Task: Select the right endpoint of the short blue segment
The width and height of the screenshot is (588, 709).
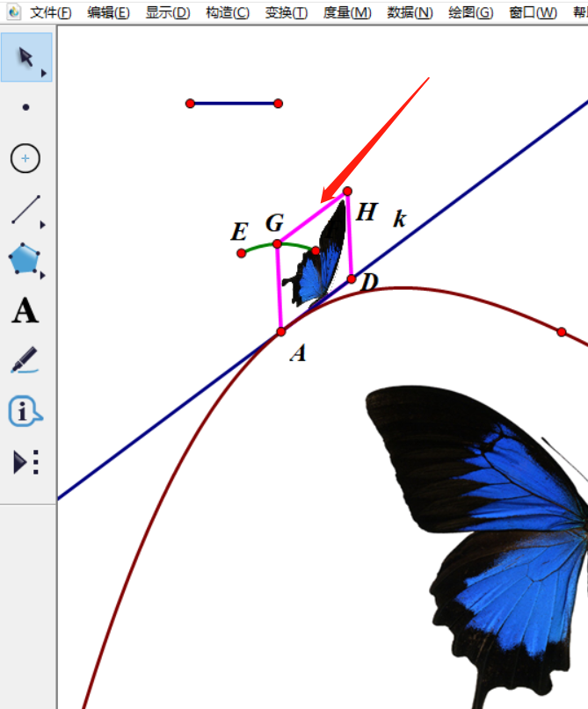Action: [278, 104]
